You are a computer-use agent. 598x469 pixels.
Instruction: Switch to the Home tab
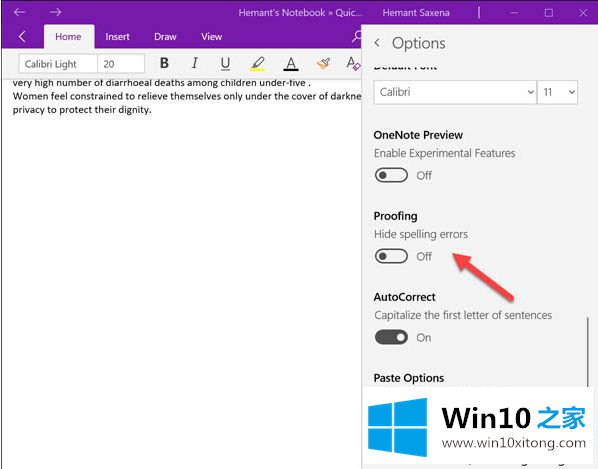[x=68, y=37]
